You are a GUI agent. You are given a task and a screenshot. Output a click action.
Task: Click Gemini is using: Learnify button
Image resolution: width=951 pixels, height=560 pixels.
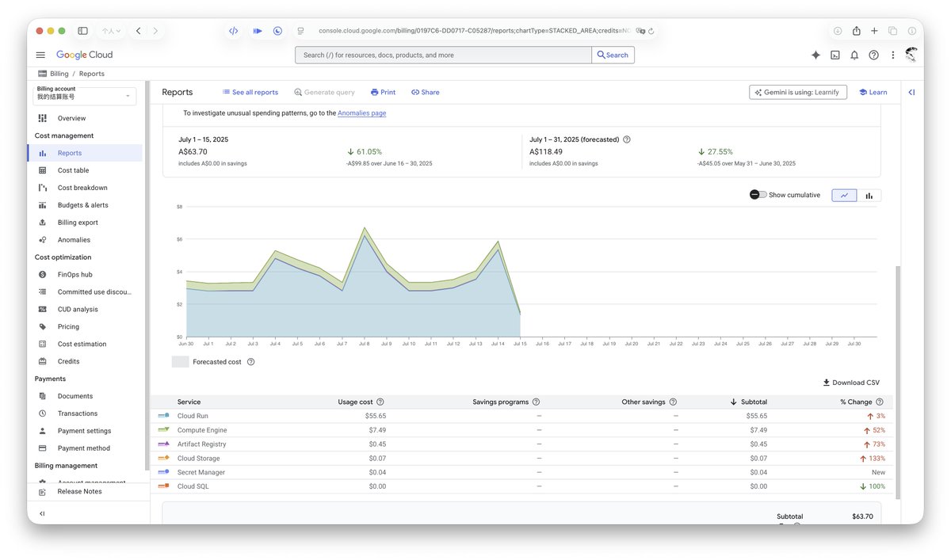(x=798, y=92)
